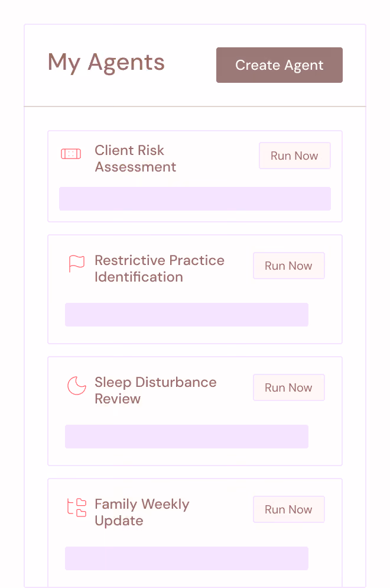Click the purple bar under Sleep Disturbance Review
The height and width of the screenshot is (588, 390).
[x=187, y=437]
